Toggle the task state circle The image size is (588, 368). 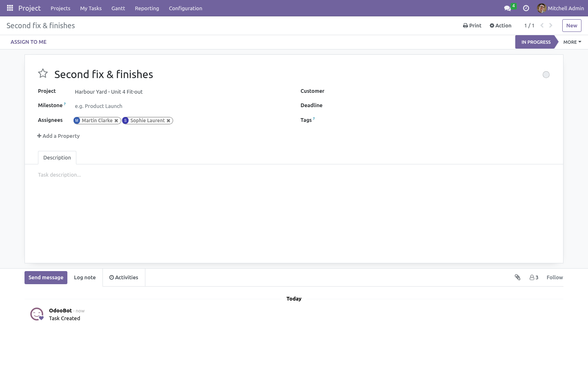click(x=546, y=74)
